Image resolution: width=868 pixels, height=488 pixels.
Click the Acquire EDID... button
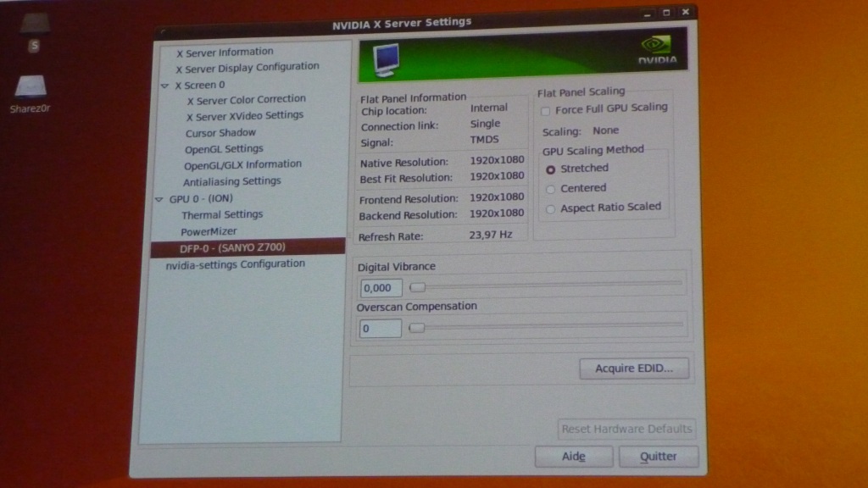pos(634,369)
